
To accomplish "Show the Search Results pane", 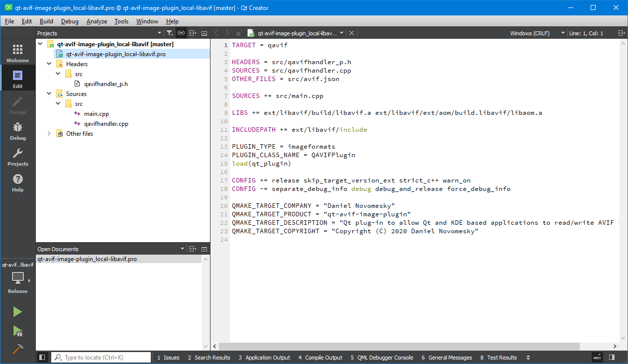I will point(209,357).
